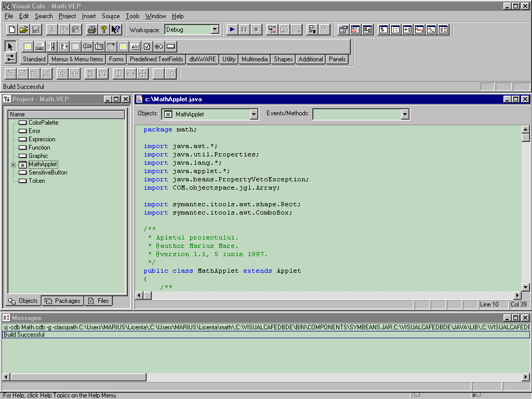Click the code editor scroll down arrow
This screenshot has width=532, height=399.
pos(526,287)
